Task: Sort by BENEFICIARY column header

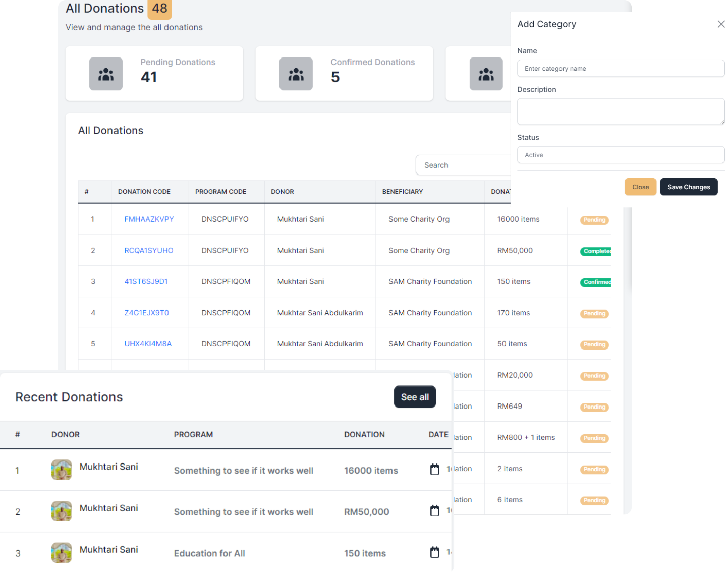Action: [x=403, y=192]
